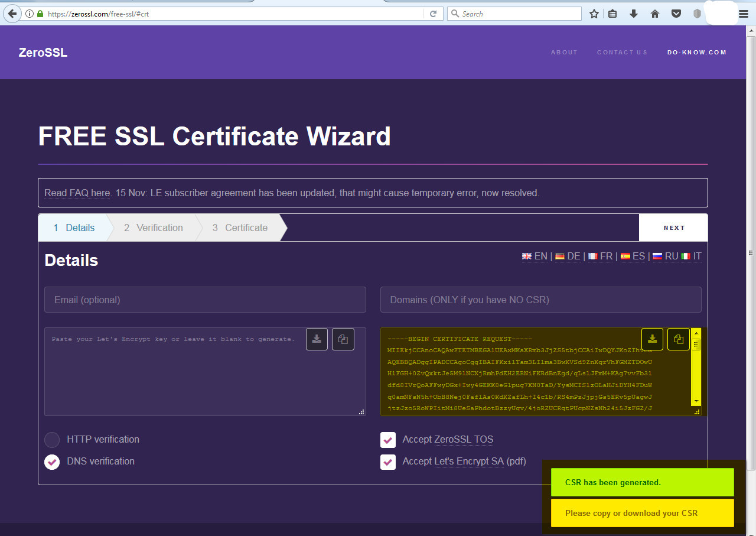Switch language to Italian (IT)
756x536 pixels.
692,256
